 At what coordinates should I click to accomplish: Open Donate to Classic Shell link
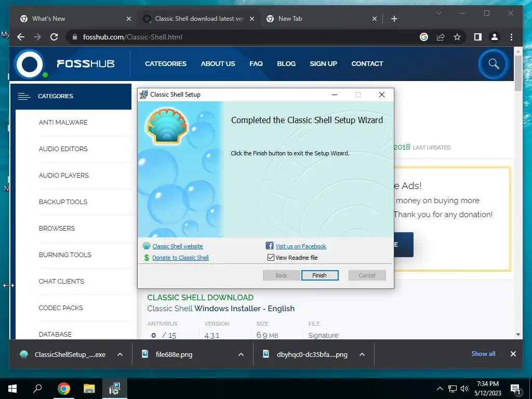coord(180,258)
